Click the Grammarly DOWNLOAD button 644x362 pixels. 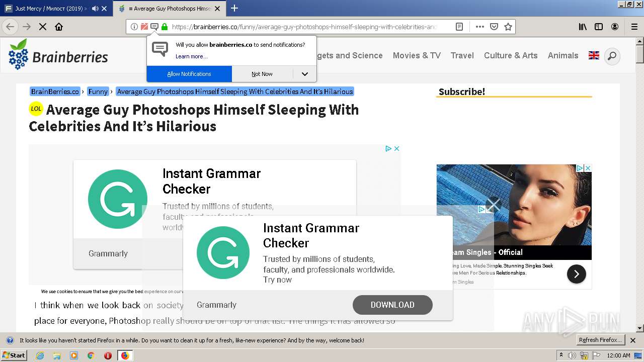click(x=392, y=305)
